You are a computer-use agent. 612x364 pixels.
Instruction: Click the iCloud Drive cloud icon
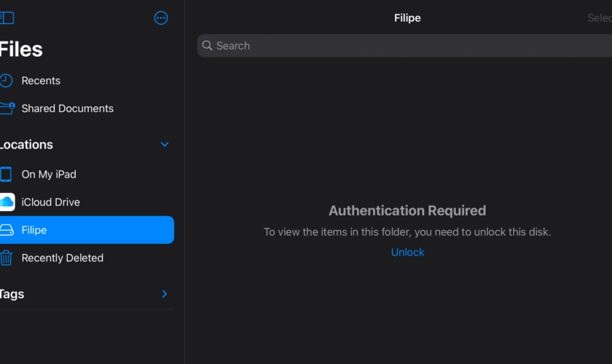click(7, 202)
